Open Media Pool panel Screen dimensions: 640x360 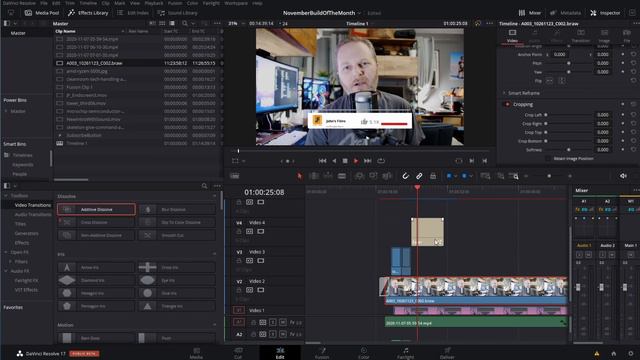click(42, 13)
